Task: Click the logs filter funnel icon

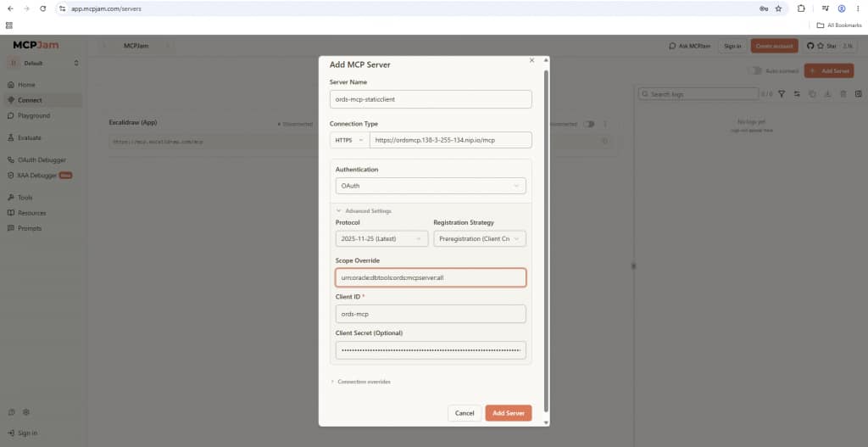Action: (782, 94)
